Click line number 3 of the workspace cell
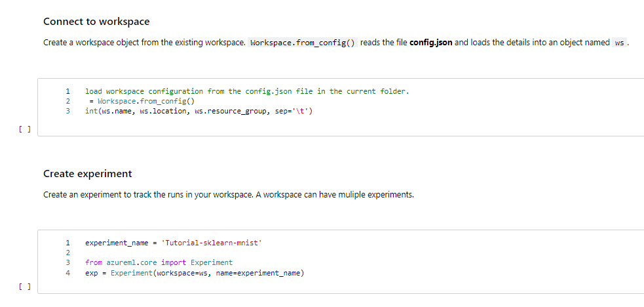The height and width of the screenshot is (307, 644). (x=67, y=111)
